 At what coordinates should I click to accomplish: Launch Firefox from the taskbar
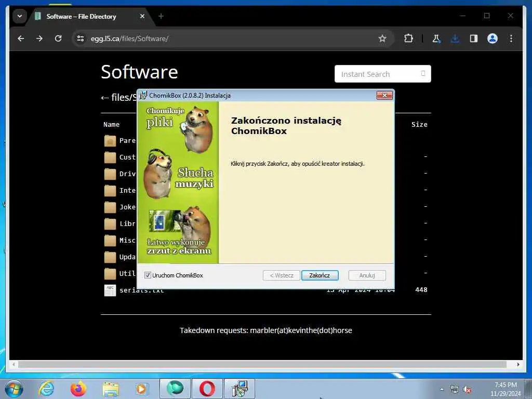pos(78,389)
